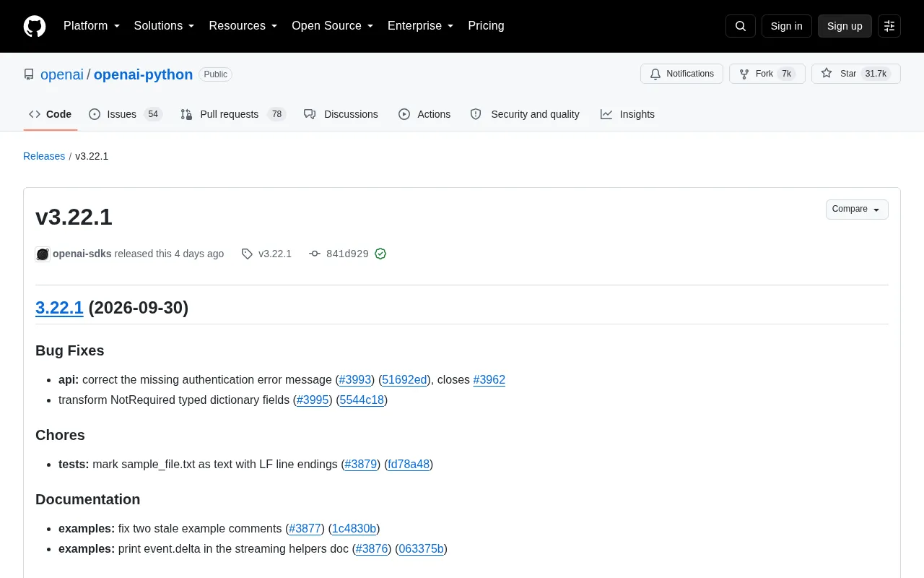Click the 841d929 commit hash
924x578 pixels.
click(347, 254)
